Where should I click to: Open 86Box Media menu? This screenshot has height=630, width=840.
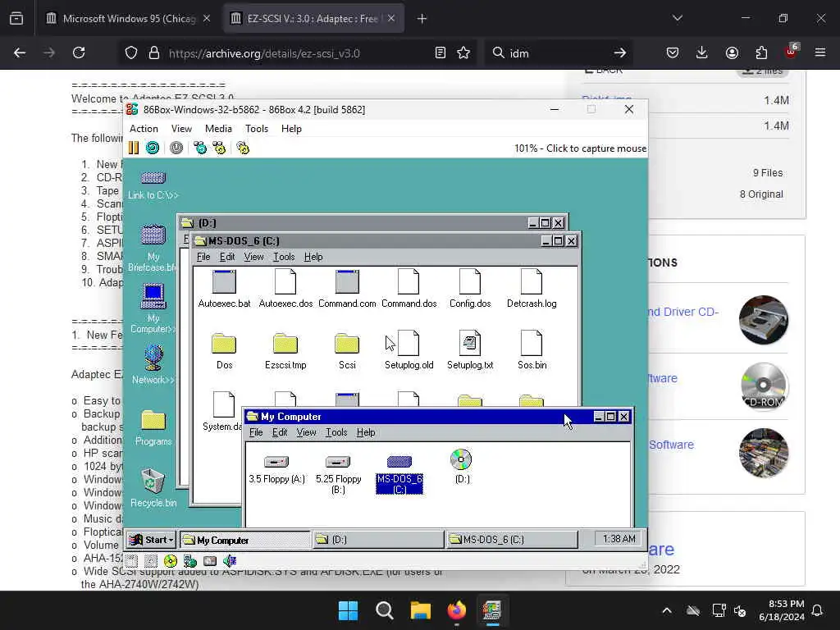click(x=218, y=129)
